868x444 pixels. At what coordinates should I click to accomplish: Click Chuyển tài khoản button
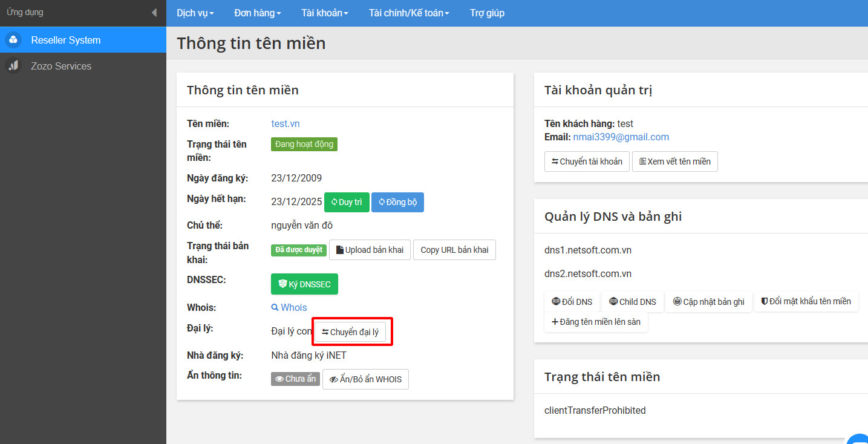pyautogui.click(x=587, y=162)
